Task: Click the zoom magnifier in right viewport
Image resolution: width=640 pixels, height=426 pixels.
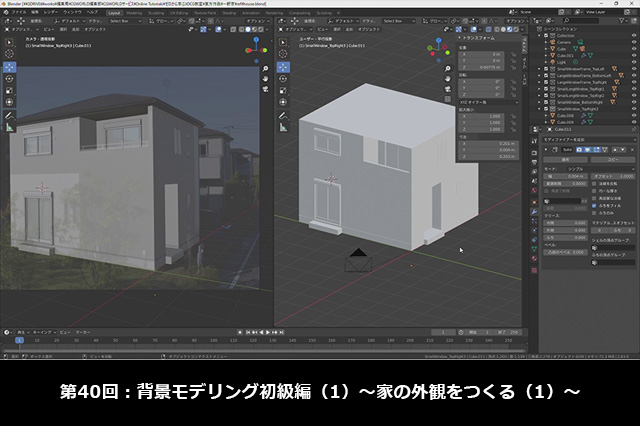Action: tap(448, 69)
